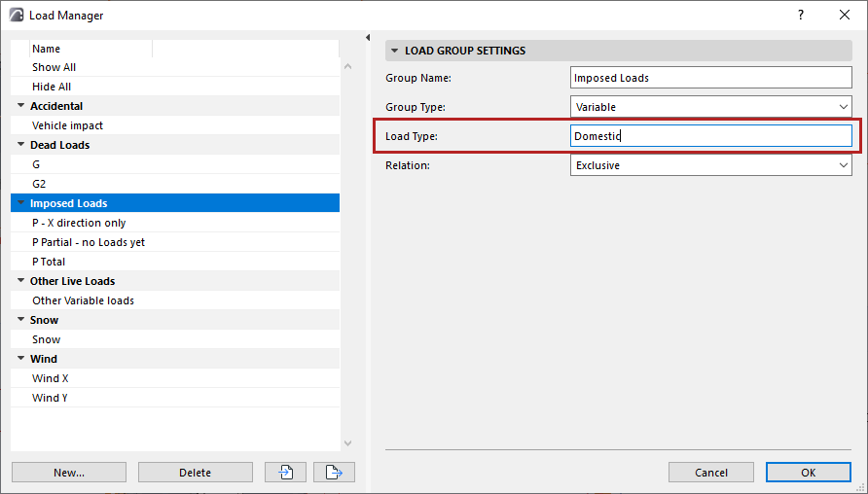
Task: Click the Import load cases icon
Action: pos(286,472)
